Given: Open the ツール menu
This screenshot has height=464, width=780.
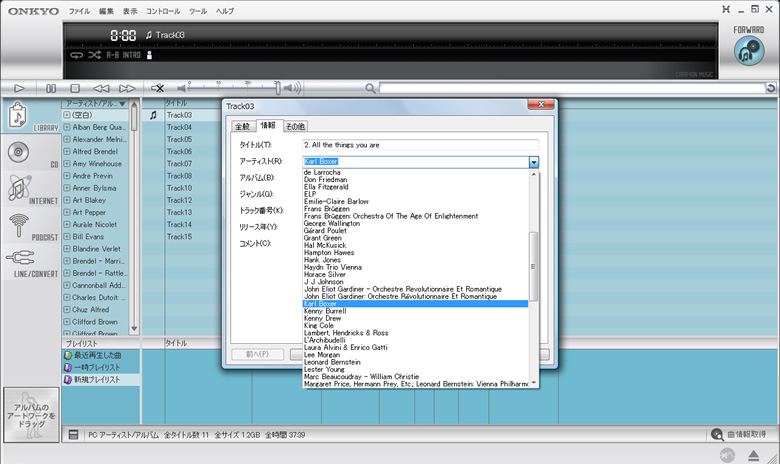Looking at the screenshot, I should [x=198, y=11].
